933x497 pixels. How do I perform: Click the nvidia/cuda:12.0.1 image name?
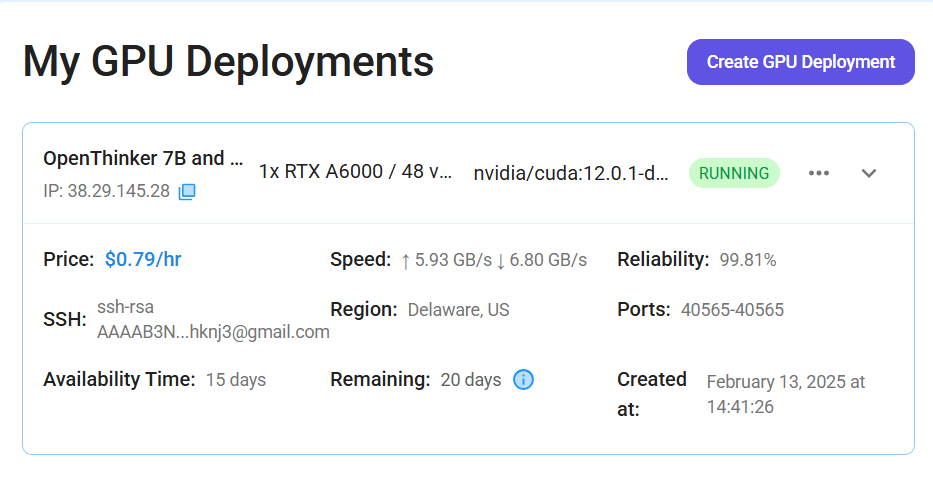click(571, 173)
